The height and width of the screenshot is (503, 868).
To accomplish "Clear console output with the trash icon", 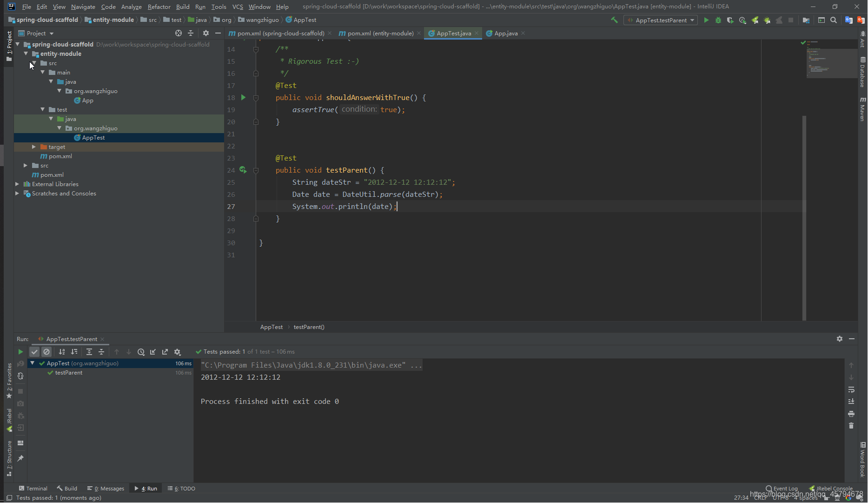I will (851, 426).
